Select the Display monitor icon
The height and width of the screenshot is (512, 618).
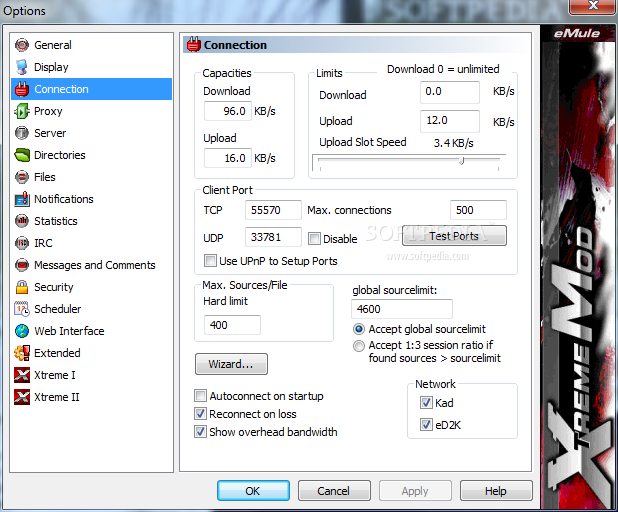[22, 67]
